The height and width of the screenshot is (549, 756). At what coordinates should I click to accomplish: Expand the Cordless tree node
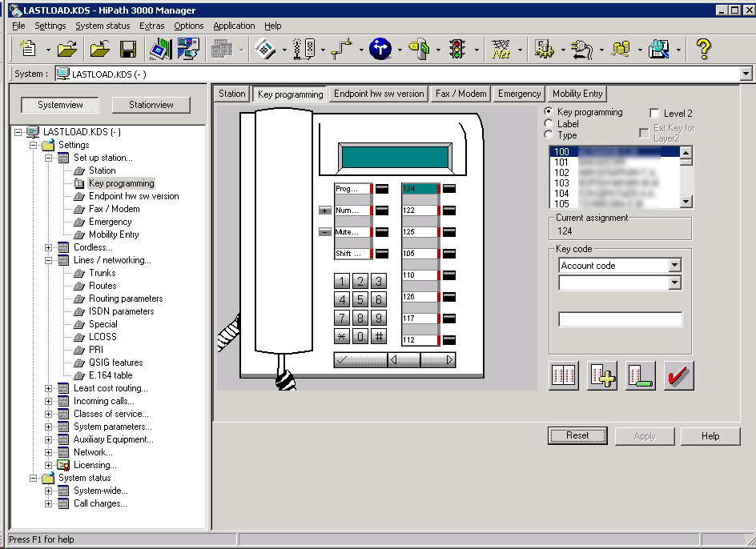tap(48, 247)
